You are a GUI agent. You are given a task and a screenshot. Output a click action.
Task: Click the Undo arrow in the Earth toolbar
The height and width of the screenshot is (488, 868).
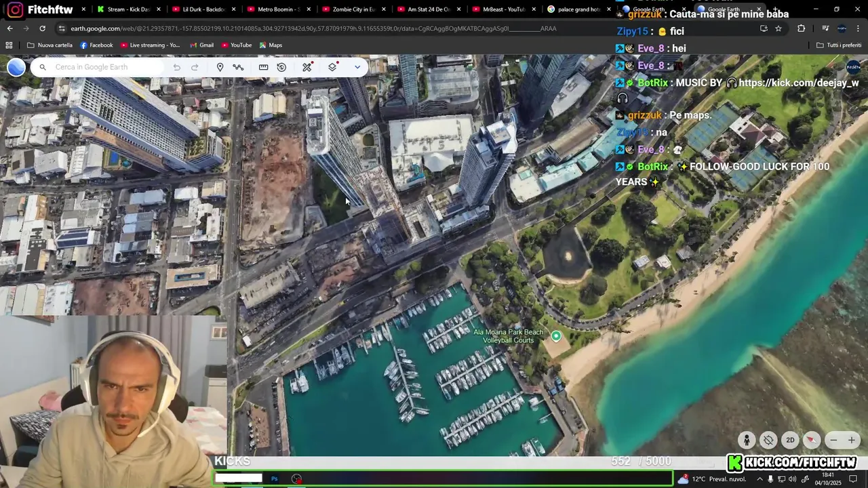[x=177, y=67]
